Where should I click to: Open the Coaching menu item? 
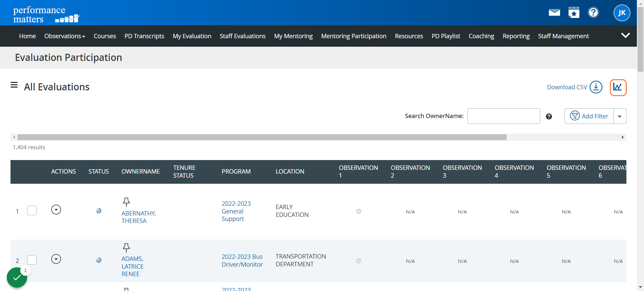pos(481,36)
